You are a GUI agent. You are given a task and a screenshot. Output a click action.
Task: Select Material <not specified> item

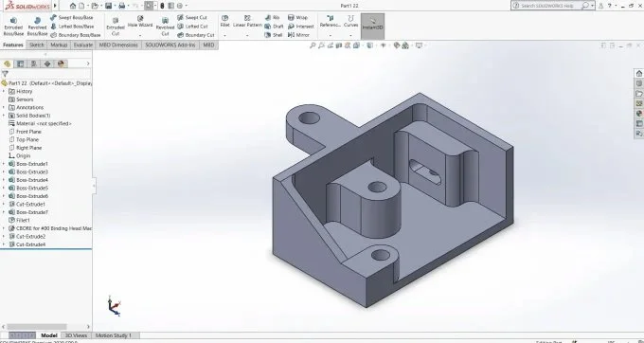tap(40, 123)
